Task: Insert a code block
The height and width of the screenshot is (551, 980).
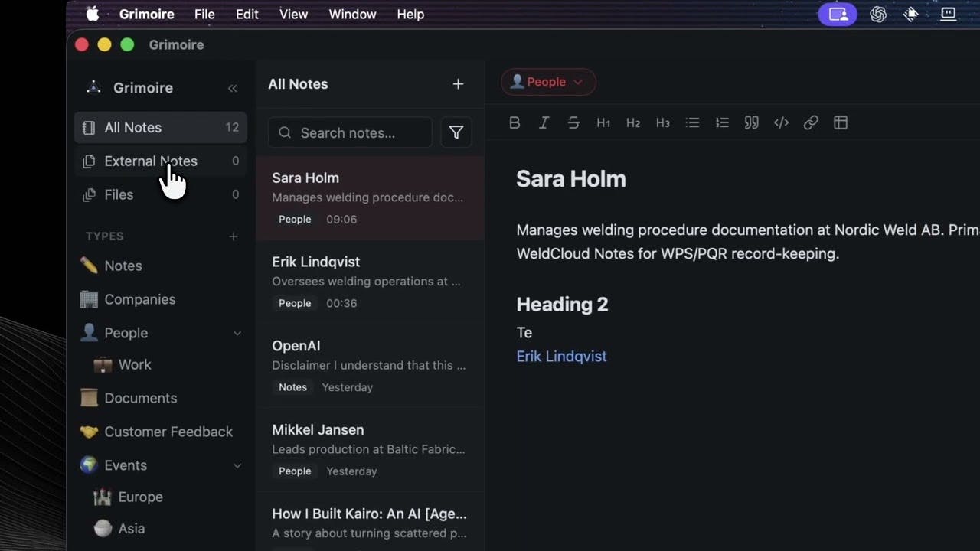Action: [781, 122]
